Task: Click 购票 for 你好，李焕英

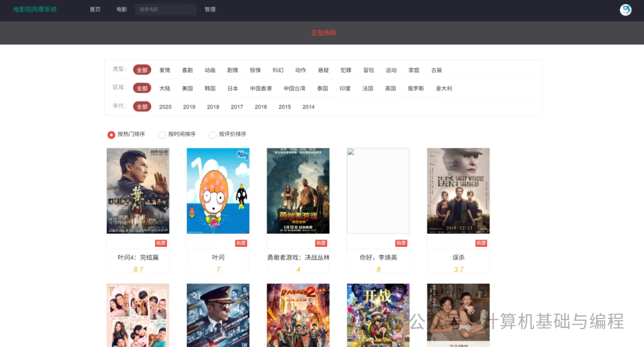Action: pos(401,243)
